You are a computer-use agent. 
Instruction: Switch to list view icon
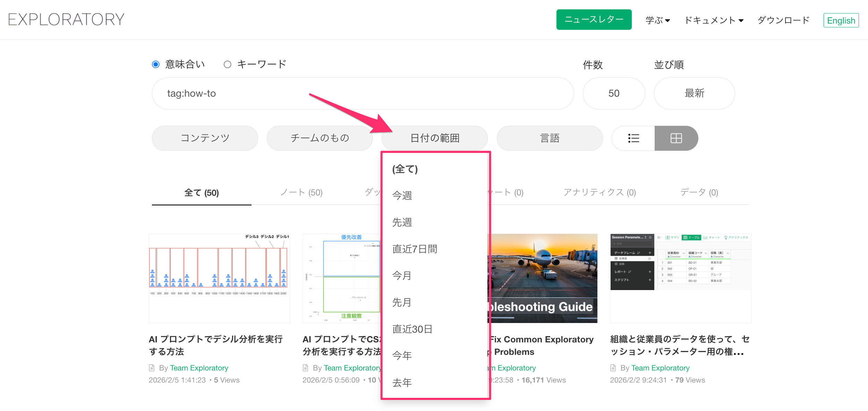633,138
